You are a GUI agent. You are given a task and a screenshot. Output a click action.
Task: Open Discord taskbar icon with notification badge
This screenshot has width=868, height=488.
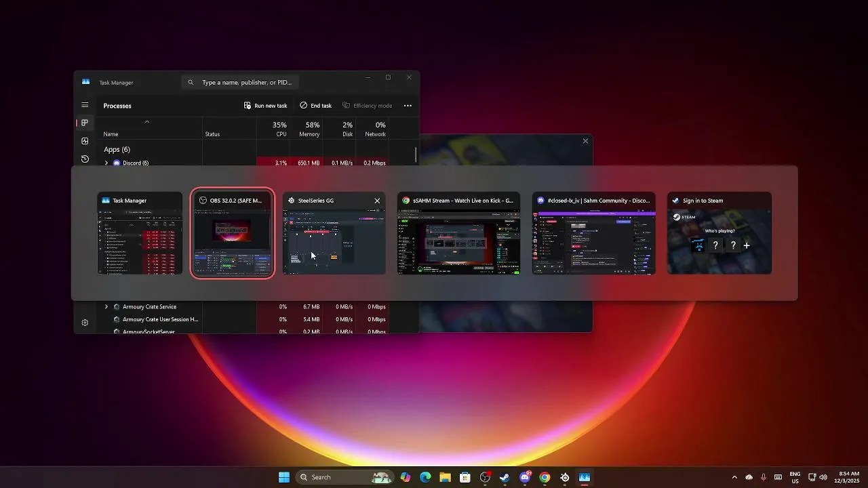click(x=525, y=477)
